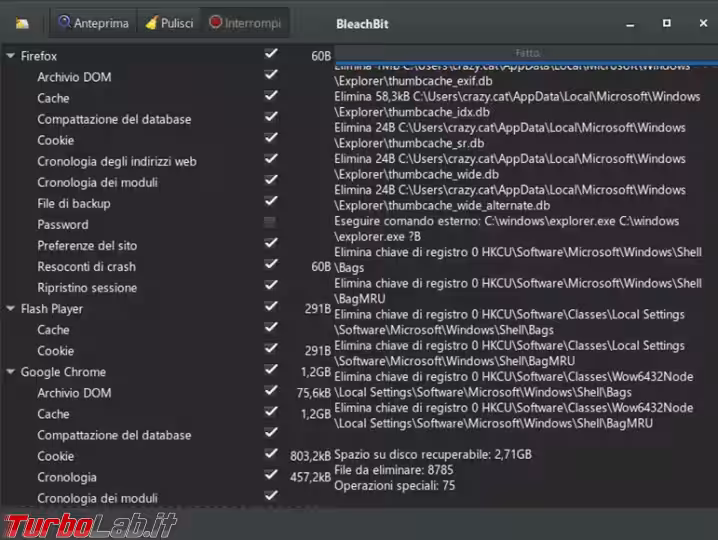Collapse the Flash Player tree group
This screenshot has height=540, width=718.
pyautogui.click(x=10, y=309)
